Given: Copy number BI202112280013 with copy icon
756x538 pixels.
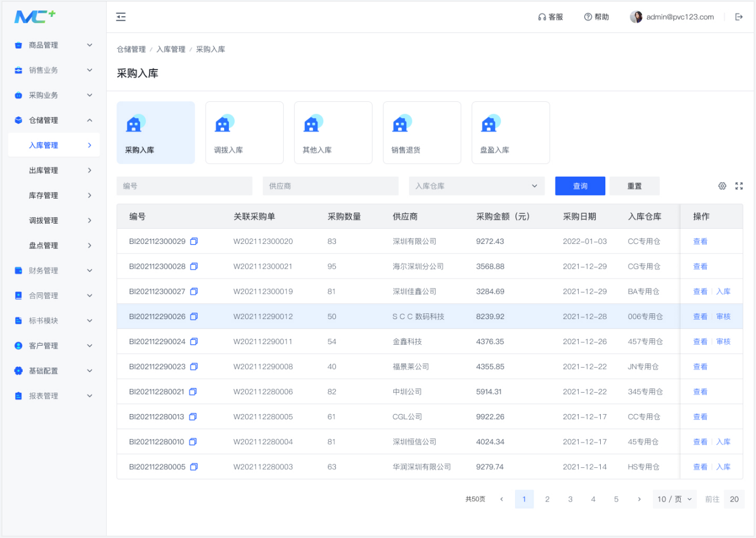Looking at the screenshot, I should pos(193,416).
